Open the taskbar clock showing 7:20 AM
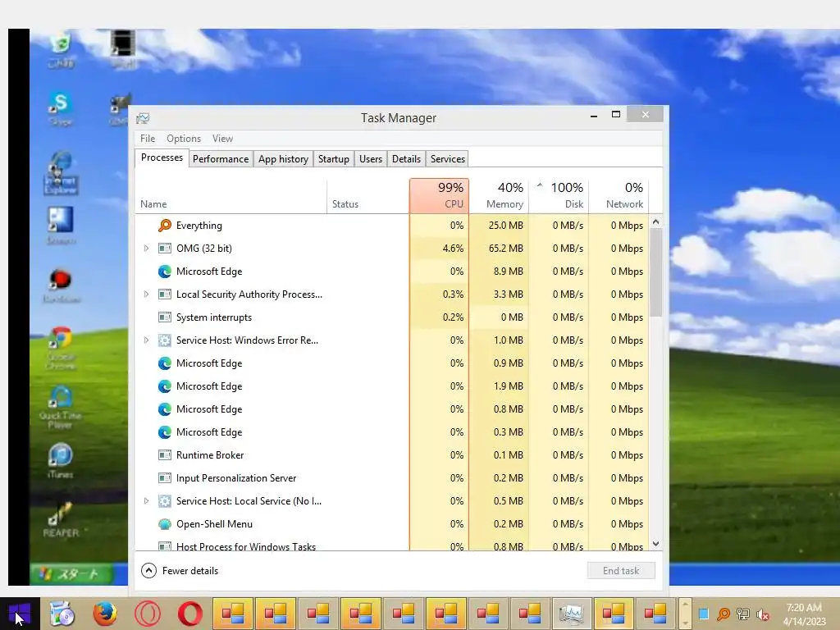 (804, 614)
